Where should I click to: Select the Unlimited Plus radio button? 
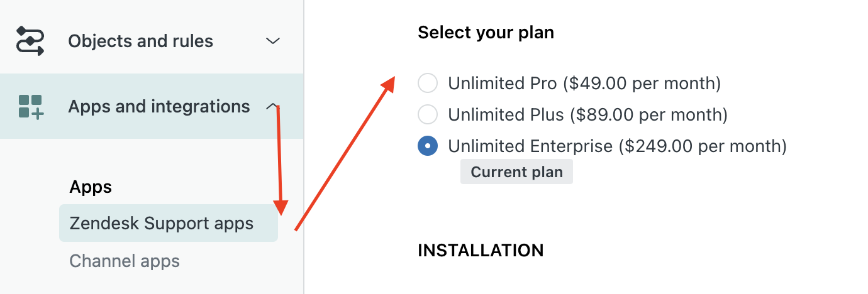coord(428,114)
